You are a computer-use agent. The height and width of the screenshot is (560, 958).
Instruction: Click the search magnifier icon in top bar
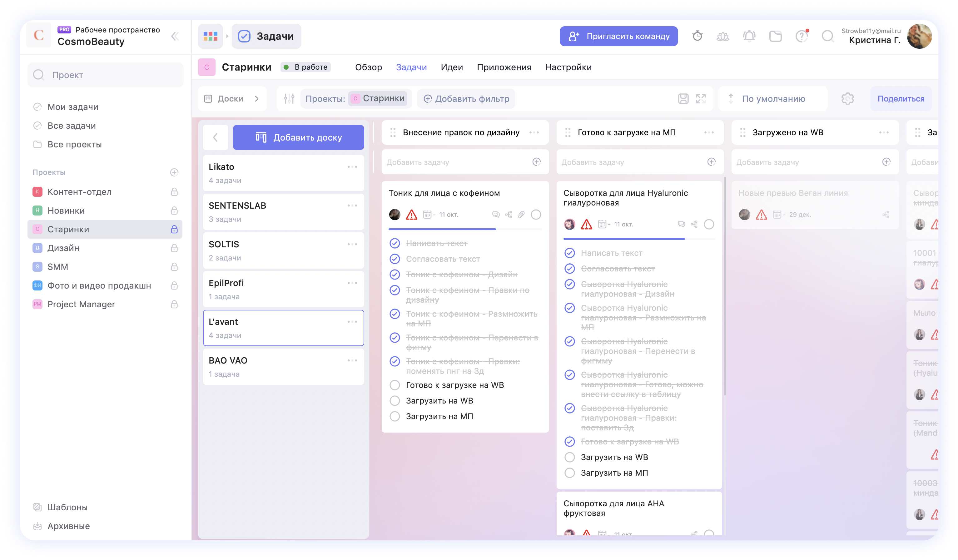pos(828,36)
